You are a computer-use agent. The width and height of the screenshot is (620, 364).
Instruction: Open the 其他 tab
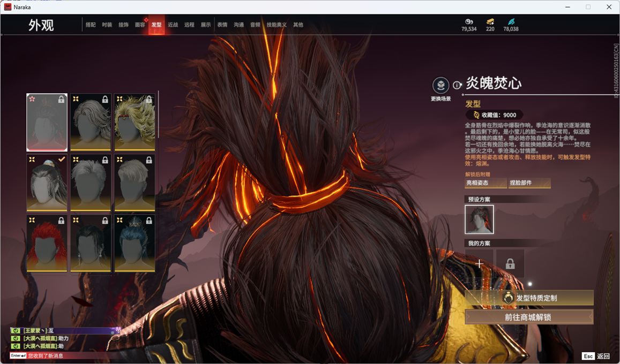coord(298,25)
